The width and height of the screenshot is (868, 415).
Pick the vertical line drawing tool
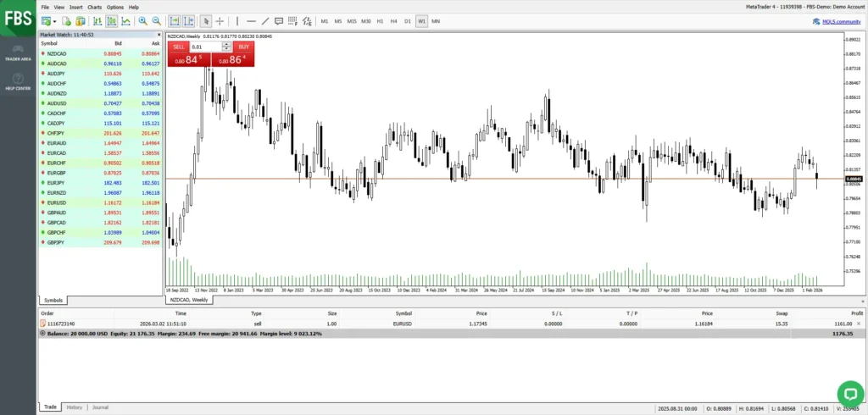pyautogui.click(x=237, y=21)
